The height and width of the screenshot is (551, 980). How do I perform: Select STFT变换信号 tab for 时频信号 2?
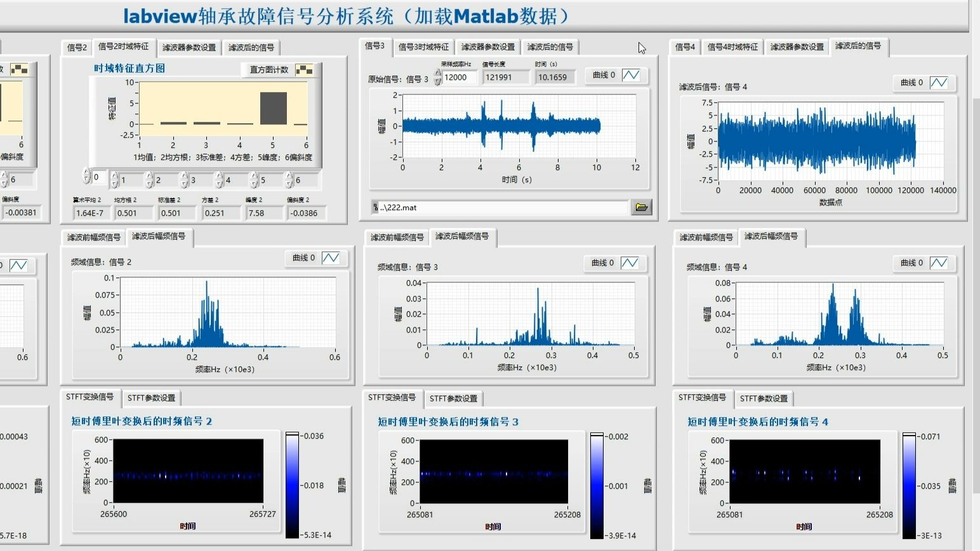coord(90,397)
